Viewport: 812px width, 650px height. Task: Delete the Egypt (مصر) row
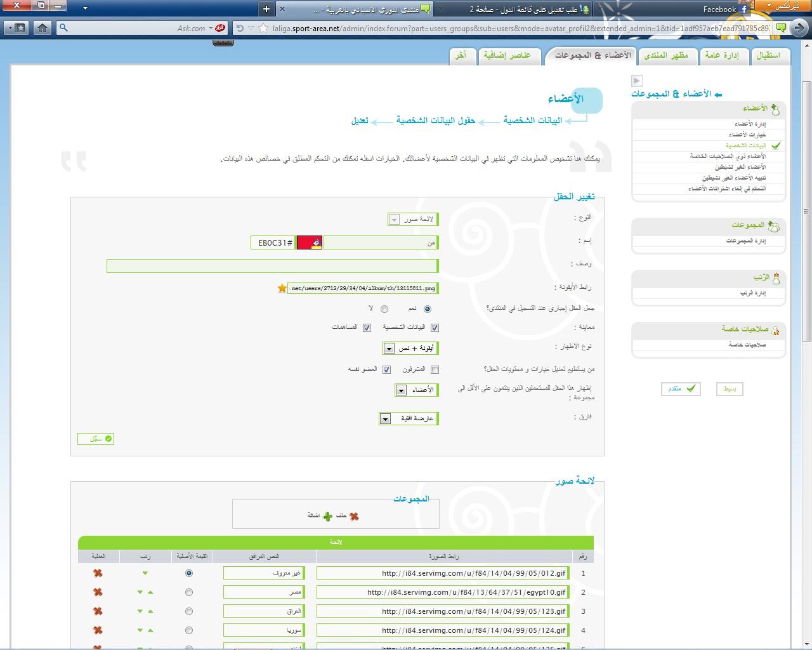(98, 592)
